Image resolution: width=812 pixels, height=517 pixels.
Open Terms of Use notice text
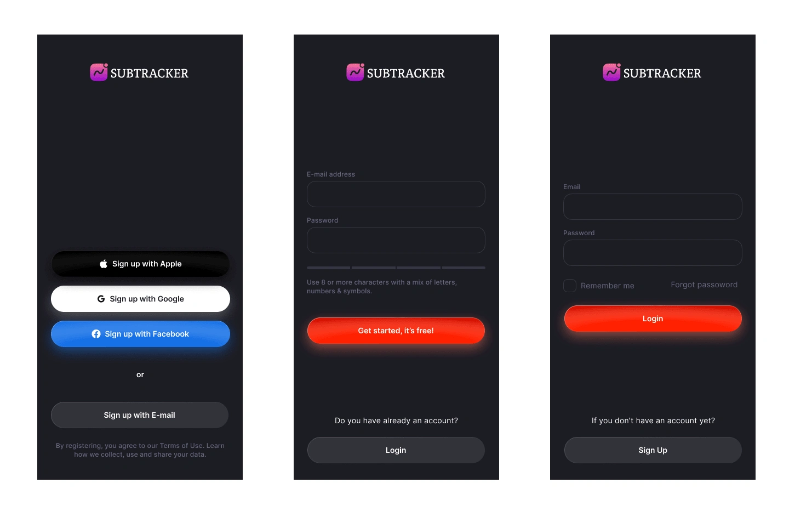coord(140,450)
